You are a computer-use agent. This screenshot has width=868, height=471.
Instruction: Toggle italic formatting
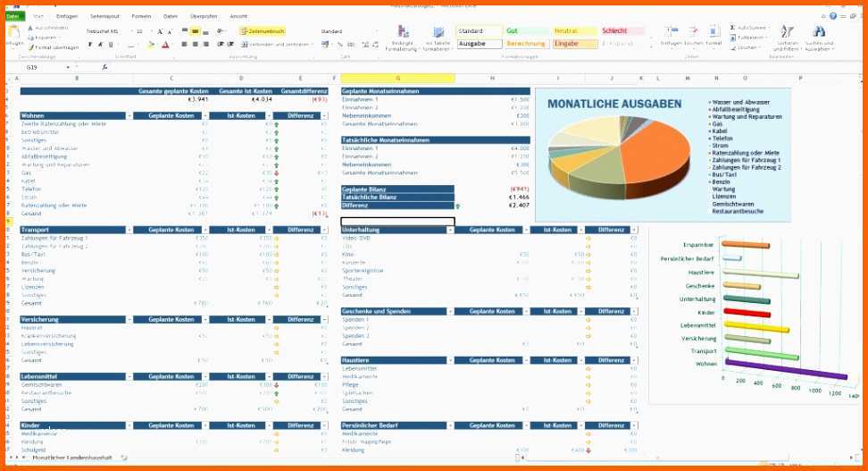tap(100, 45)
